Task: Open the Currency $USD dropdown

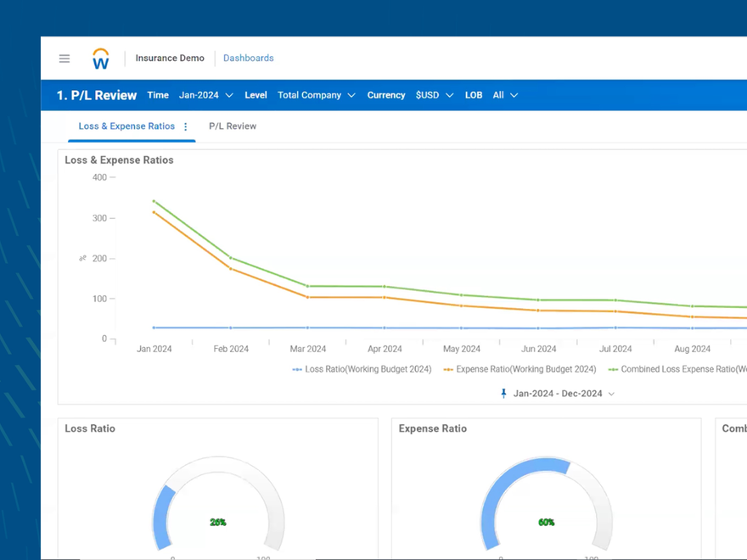Action: [x=434, y=95]
